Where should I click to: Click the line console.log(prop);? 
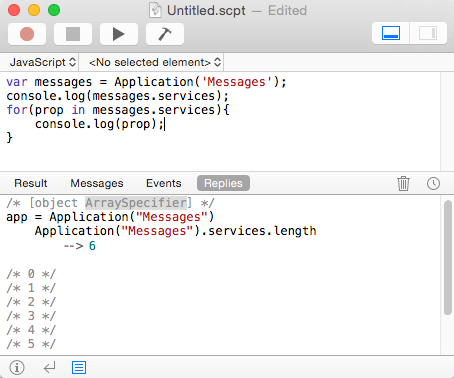tap(99, 124)
